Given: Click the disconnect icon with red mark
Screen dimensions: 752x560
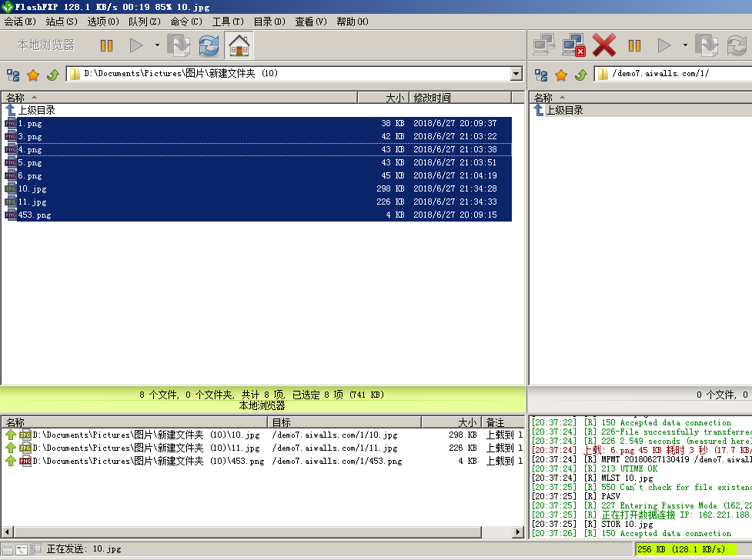Looking at the screenshot, I should pyautogui.click(x=574, y=46).
